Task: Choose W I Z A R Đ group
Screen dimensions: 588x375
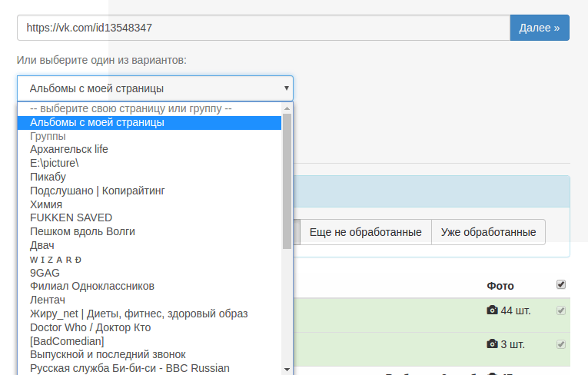Action: click(x=149, y=260)
